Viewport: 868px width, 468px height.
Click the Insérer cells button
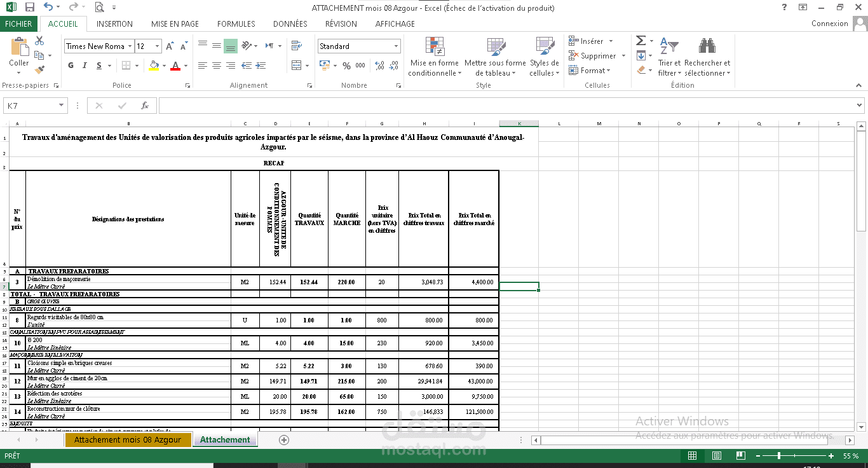click(591, 41)
